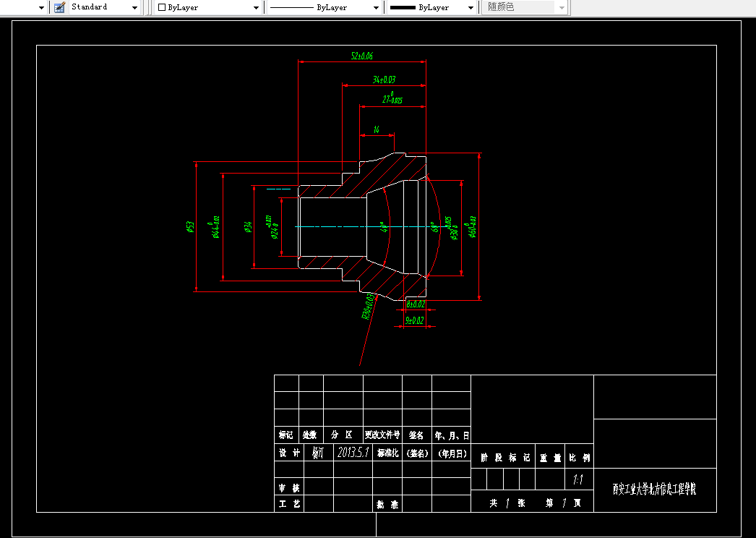Open the ByLayer linetype dropdown
756x538 pixels.
[x=376, y=8]
